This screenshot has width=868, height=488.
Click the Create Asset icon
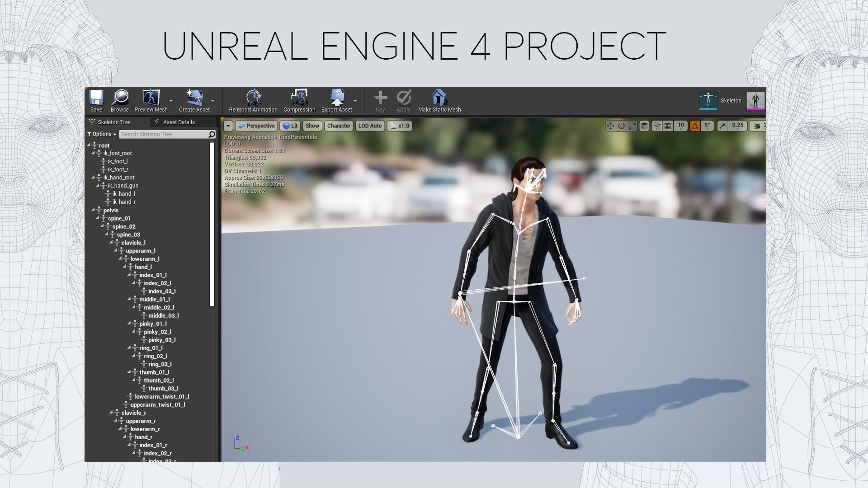194,98
